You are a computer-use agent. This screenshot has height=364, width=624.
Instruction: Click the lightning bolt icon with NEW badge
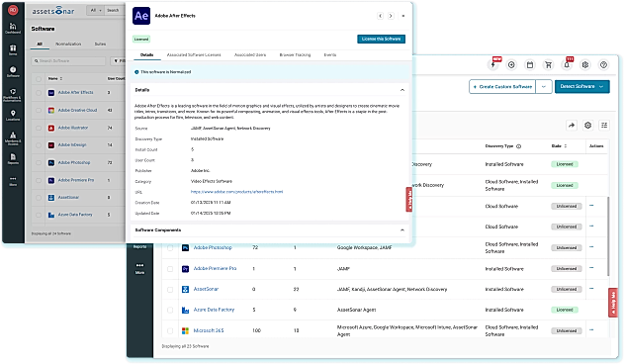click(493, 64)
